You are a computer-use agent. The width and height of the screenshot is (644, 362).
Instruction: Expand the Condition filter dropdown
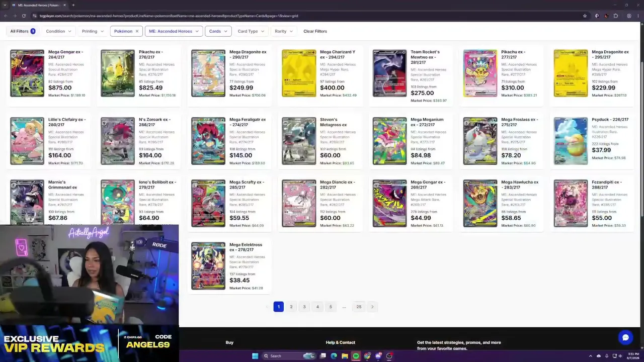59,31
